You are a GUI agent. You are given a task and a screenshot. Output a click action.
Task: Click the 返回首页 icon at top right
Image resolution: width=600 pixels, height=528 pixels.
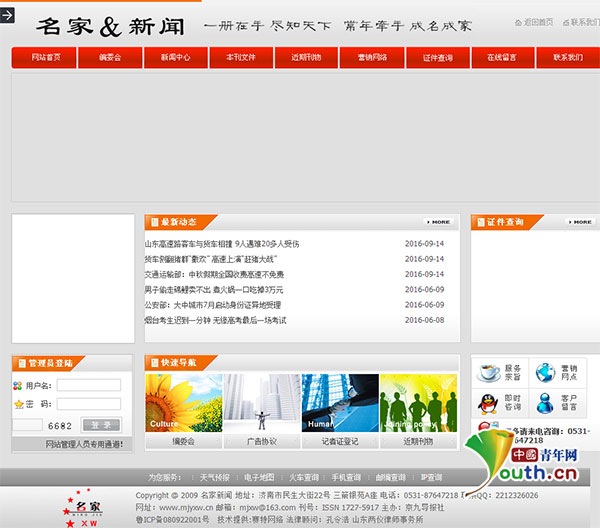[x=517, y=22]
